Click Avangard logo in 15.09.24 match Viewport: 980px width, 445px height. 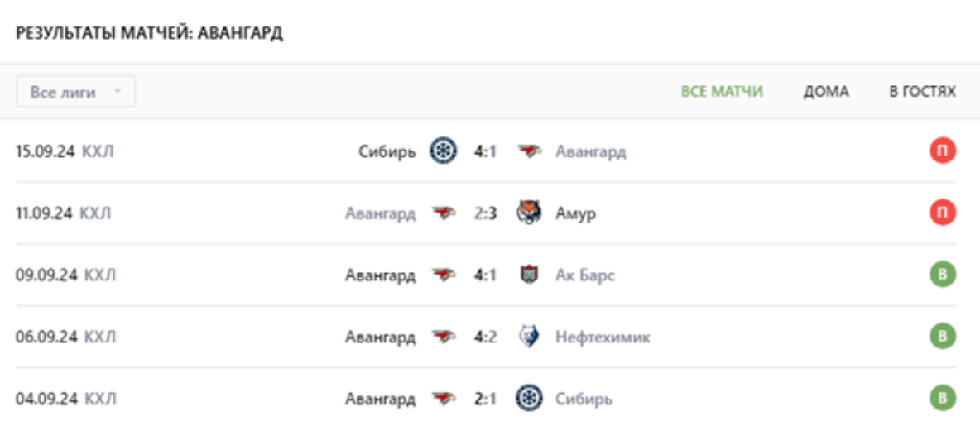pos(530,151)
